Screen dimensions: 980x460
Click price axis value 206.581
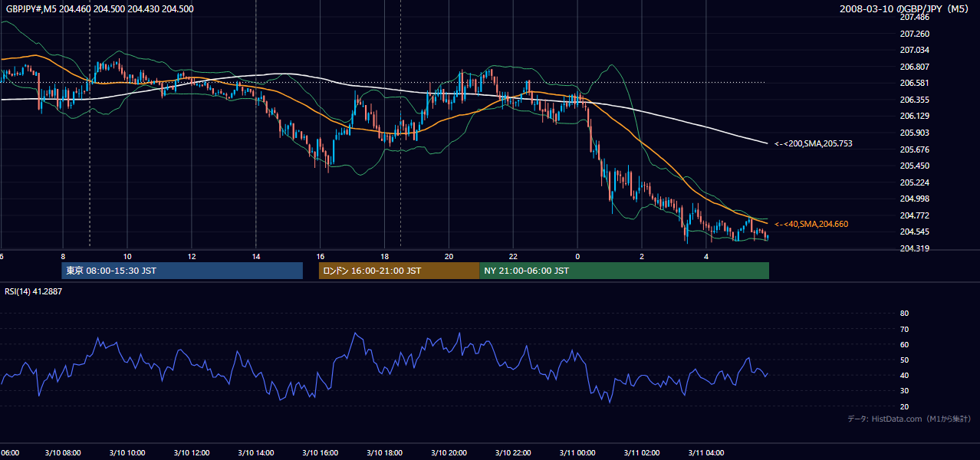[x=914, y=83]
